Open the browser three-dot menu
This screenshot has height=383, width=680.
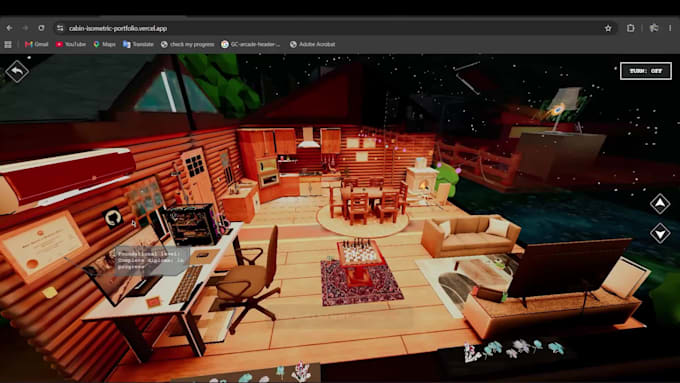[x=670, y=28]
